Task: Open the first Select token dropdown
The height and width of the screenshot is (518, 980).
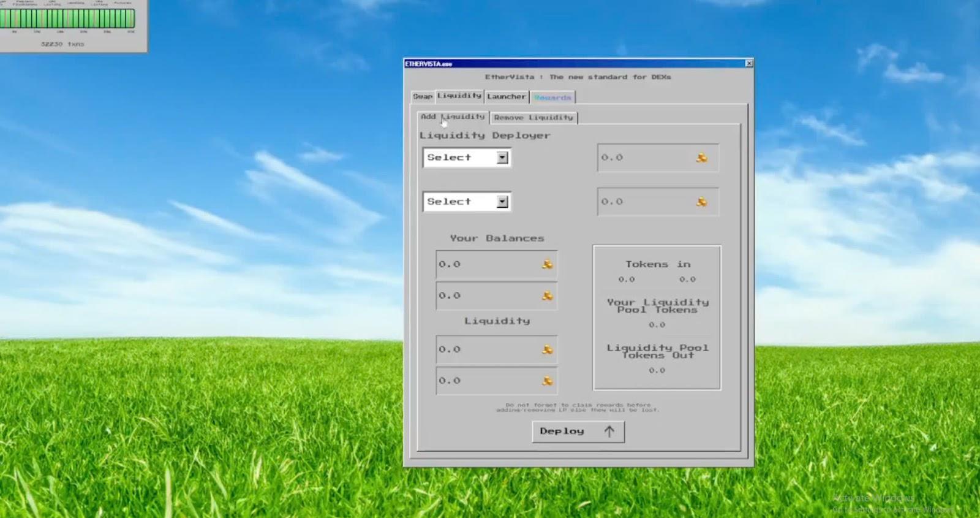Action: click(x=467, y=158)
